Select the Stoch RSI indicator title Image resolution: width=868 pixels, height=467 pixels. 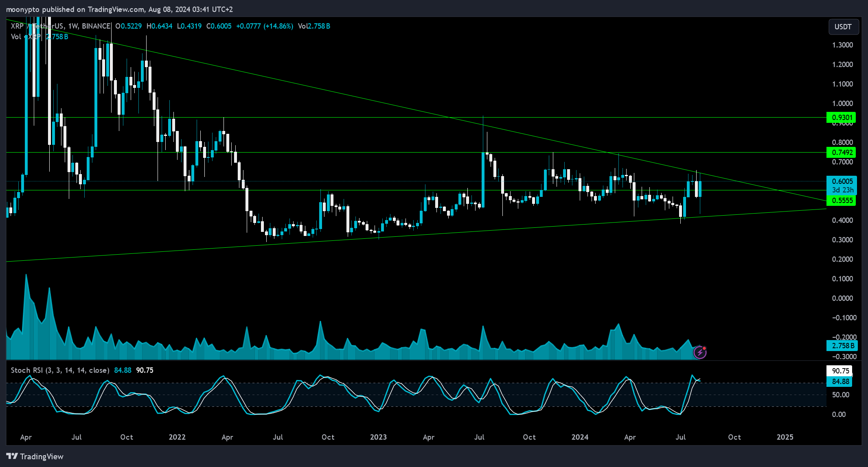tap(60, 370)
